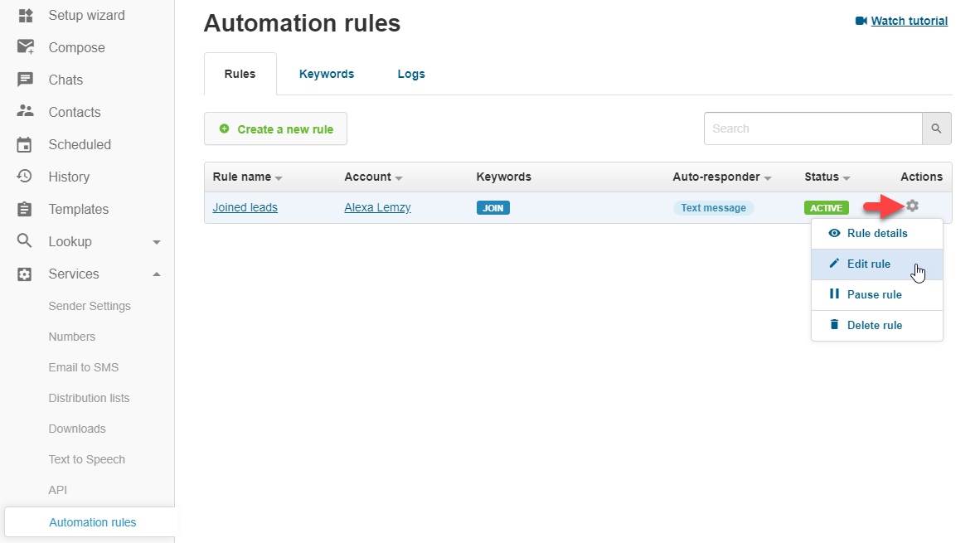This screenshot has height=543, width=980.
Task: Collapse the Services submenu arrow
Action: [x=157, y=274]
